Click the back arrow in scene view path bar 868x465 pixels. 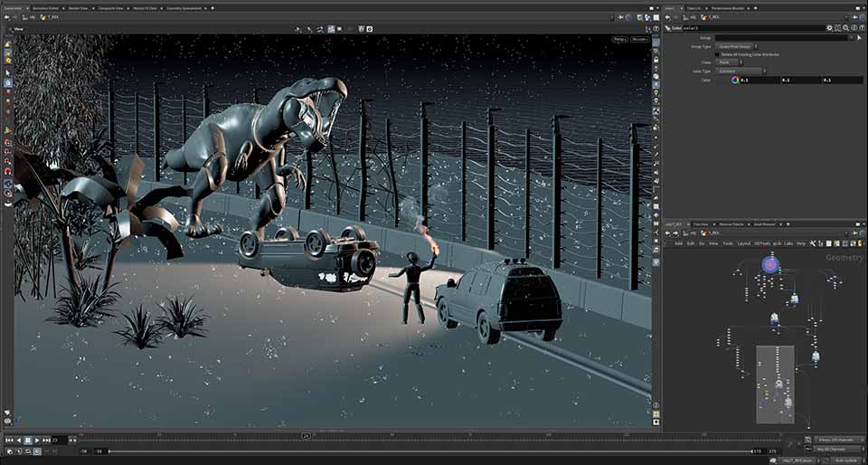(6, 17)
